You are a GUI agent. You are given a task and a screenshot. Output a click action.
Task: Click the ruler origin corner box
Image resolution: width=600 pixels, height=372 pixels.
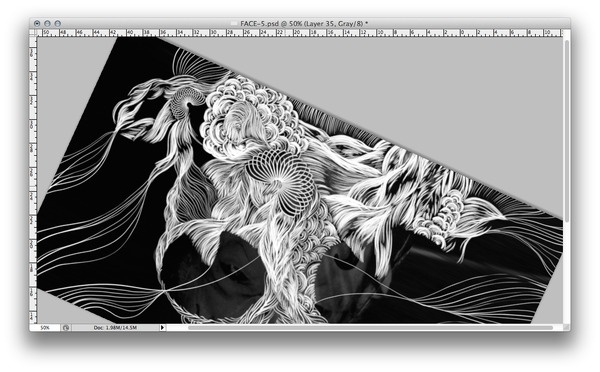pos(33,33)
